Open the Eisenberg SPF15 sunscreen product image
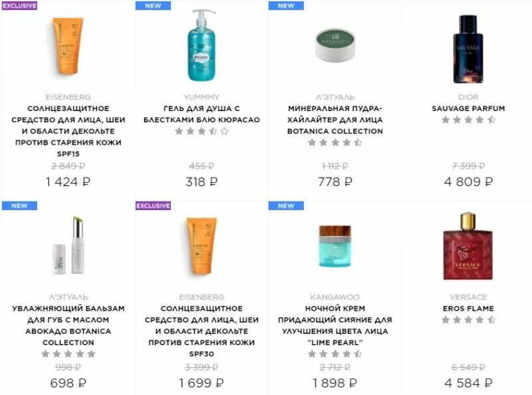Screen dimensions: 532x395 click(x=68, y=46)
